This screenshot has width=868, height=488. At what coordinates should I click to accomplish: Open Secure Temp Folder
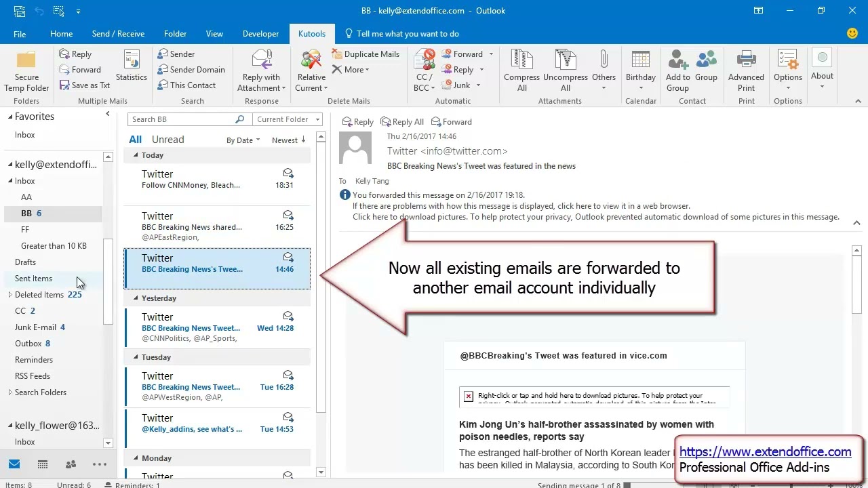[26, 71]
